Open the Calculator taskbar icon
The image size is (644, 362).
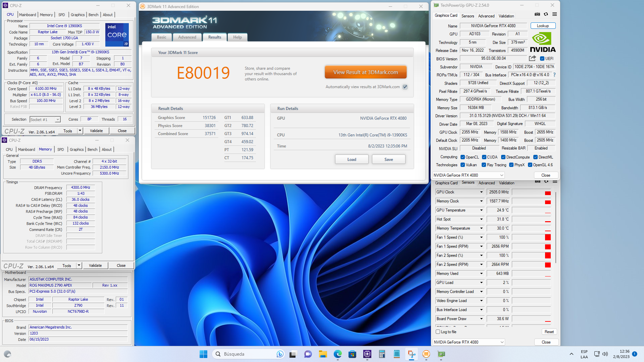(382, 354)
